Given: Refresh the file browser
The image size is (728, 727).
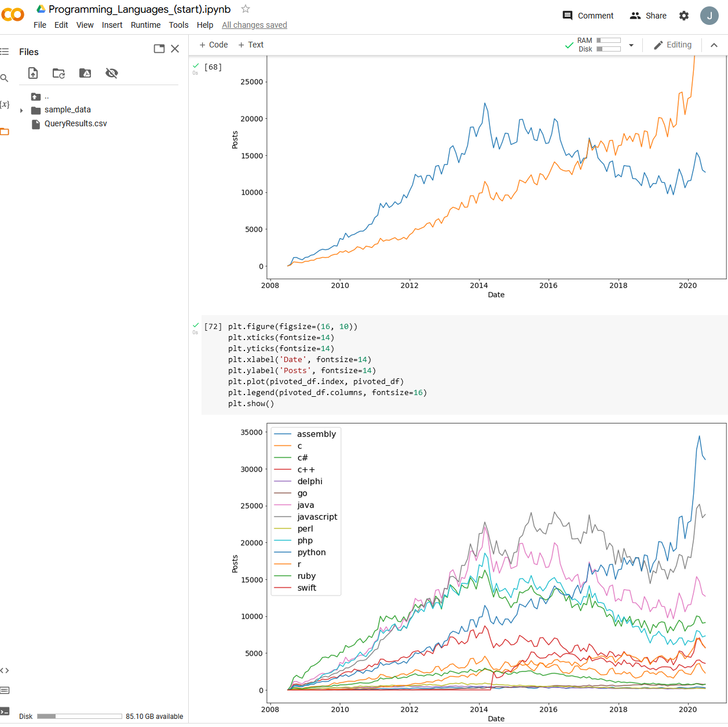Looking at the screenshot, I should [58, 73].
